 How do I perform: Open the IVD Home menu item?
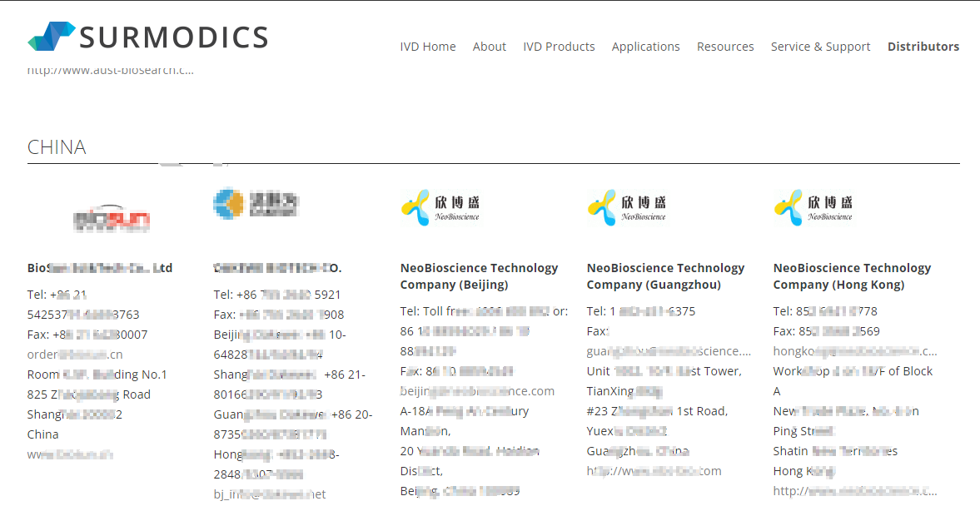click(428, 47)
